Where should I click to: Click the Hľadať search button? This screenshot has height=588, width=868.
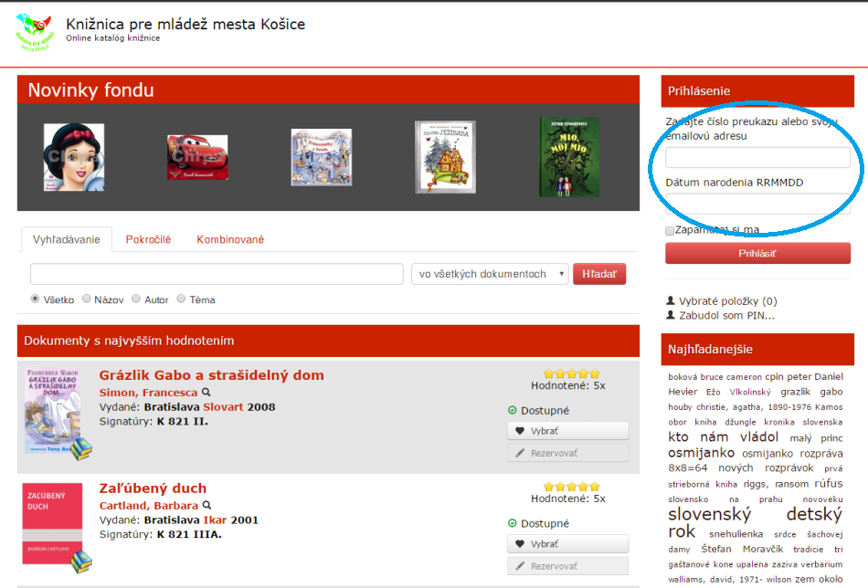pos(599,274)
